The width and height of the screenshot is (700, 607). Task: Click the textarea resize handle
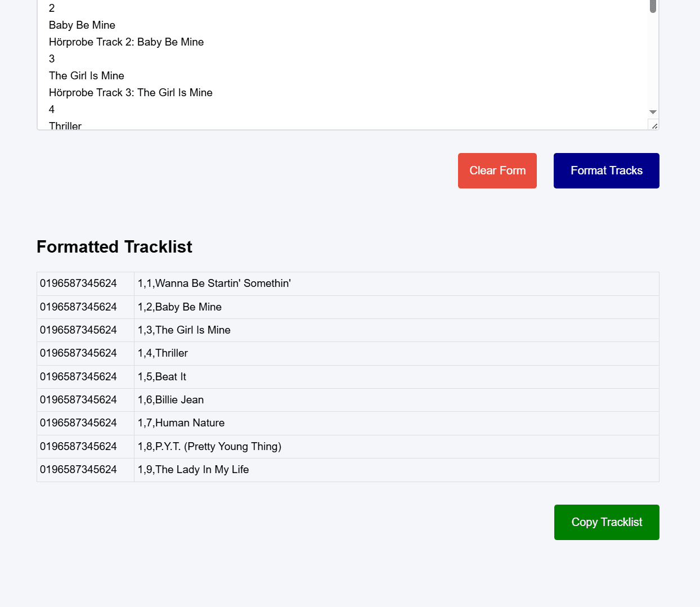click(x=654, y=125)
